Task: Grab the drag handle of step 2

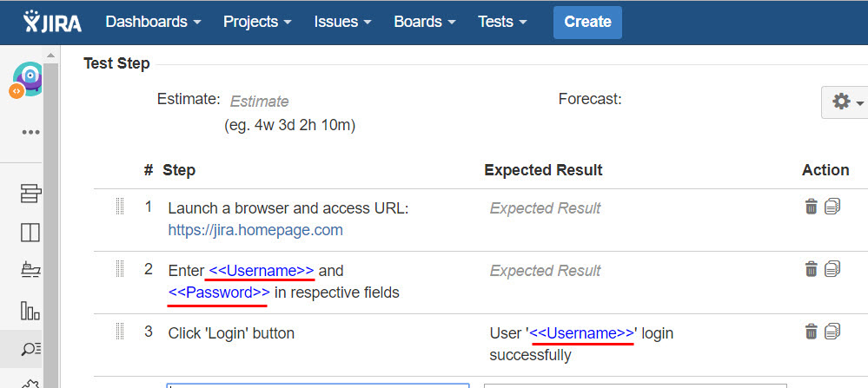Action: click(120, 269)
